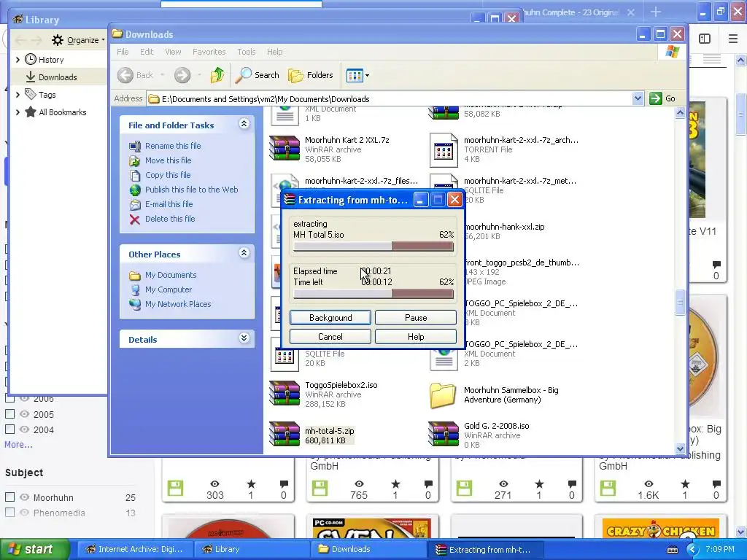The height and width of the screenshot is (560, 747).
Task: Select the Gold G. 2-2008.iso archive icon
Action: click(x=443, y=434)
